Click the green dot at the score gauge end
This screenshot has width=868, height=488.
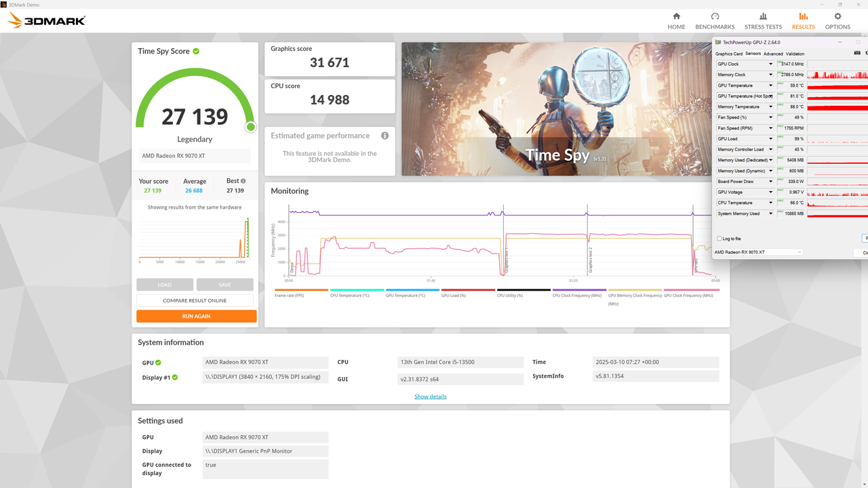pyautogui.click(x=250, y=127)
